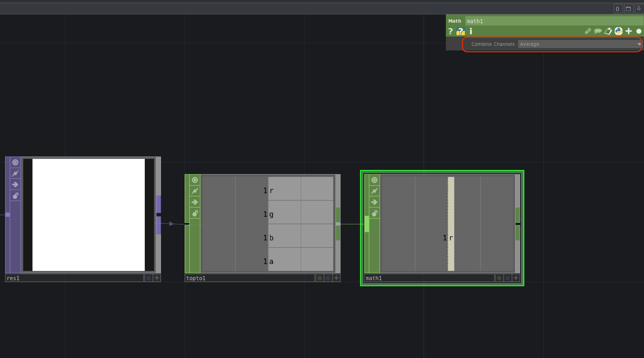Show operator info for math1
This screenshot has height=358, width=644.
[x=471, y=31]
